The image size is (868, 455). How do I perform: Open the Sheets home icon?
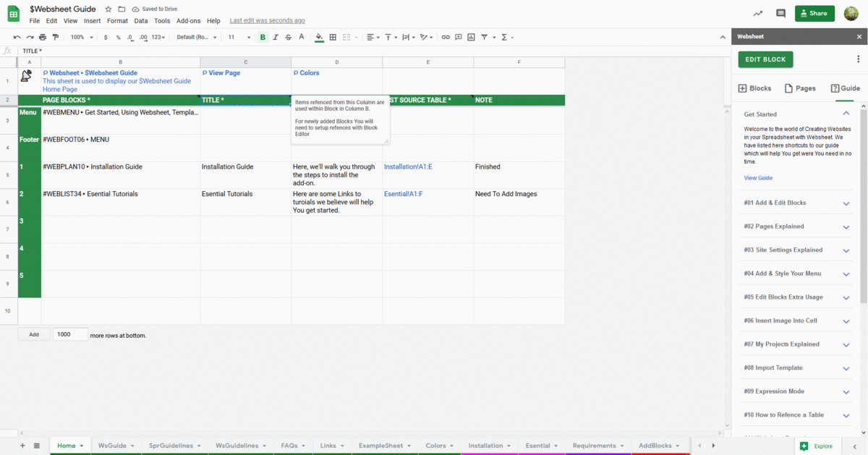point(14,14)
